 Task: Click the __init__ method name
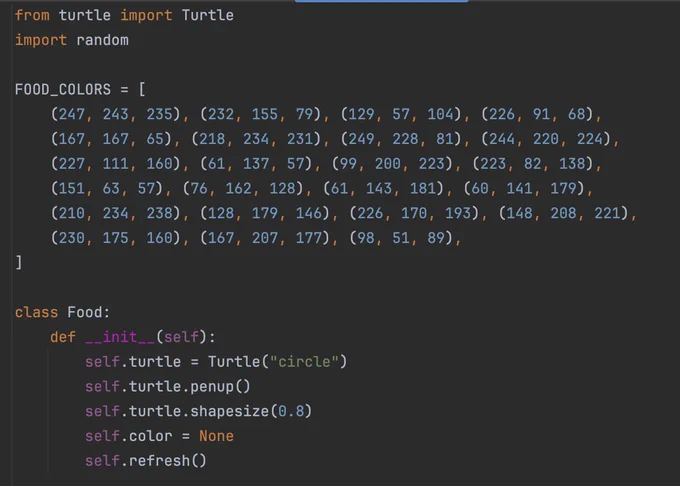[120, 337]
